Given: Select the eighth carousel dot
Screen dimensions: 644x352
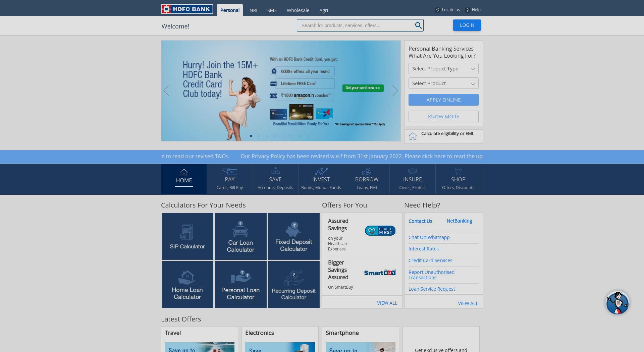Looking at the screenshot, I should pos(307,136).
